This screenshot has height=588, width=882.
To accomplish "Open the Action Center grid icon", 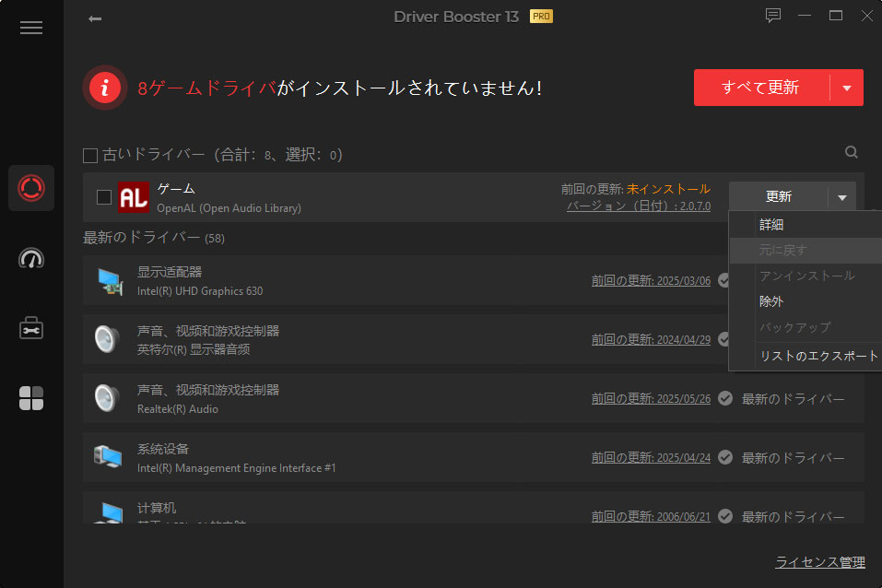I will point(31,398).
